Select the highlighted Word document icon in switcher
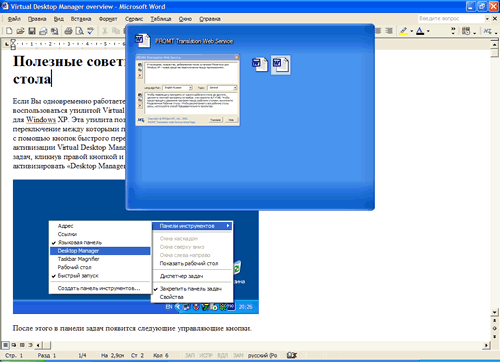The image size is (500, 362). (280, 65)
